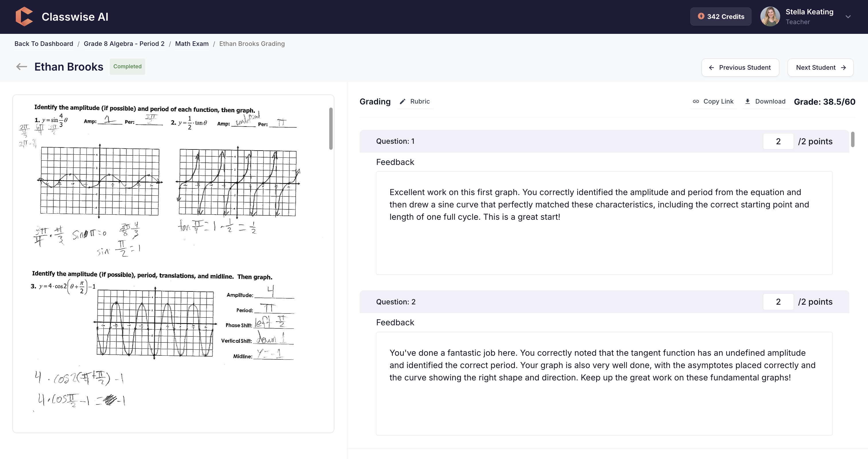868x459 pixels.
Task: Open Grade 8 Algebra - Period 2 breadcrumb
Action: (x=124, y=44)
